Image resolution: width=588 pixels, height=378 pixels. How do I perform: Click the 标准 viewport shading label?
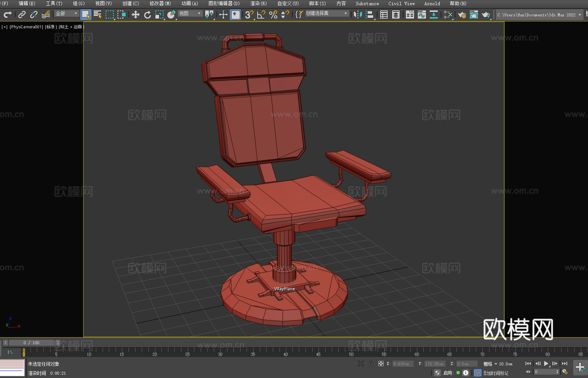point(51,27)
